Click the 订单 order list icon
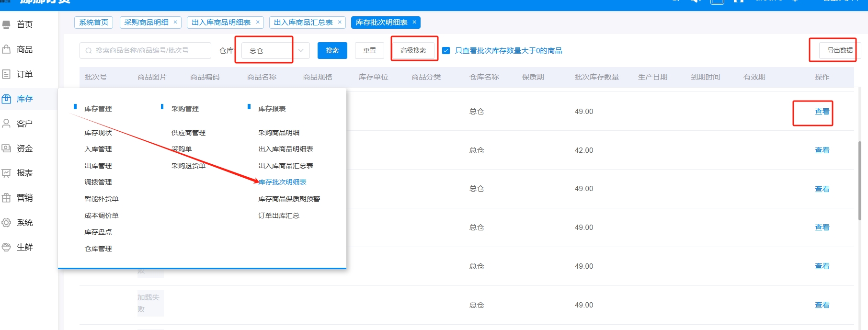Screen dimensions: 868x330 (x=6, y=74)
